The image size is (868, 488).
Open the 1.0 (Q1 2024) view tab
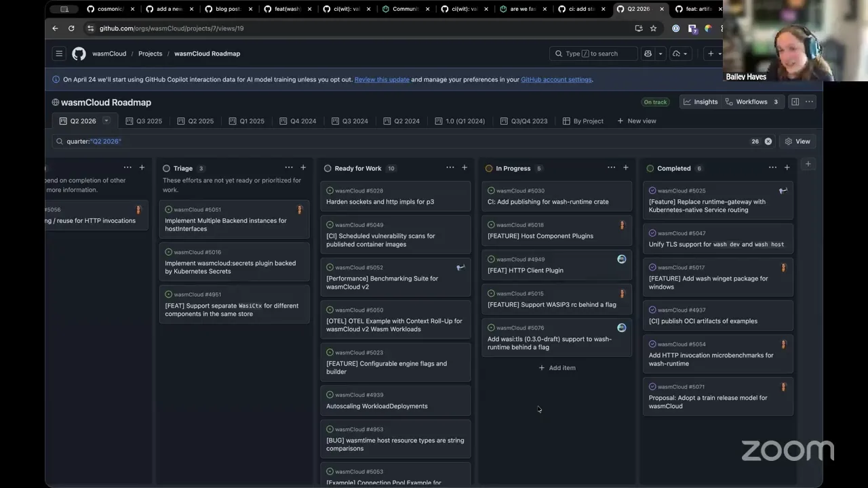(x=460, y=121)
